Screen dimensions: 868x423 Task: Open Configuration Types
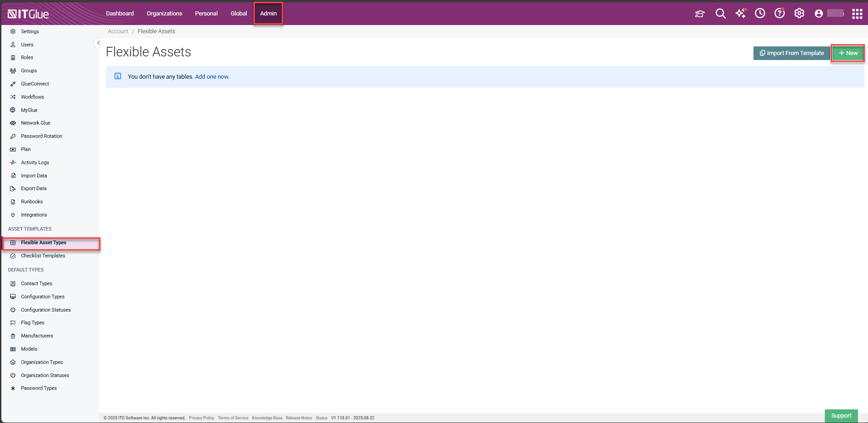pos(43,297)
